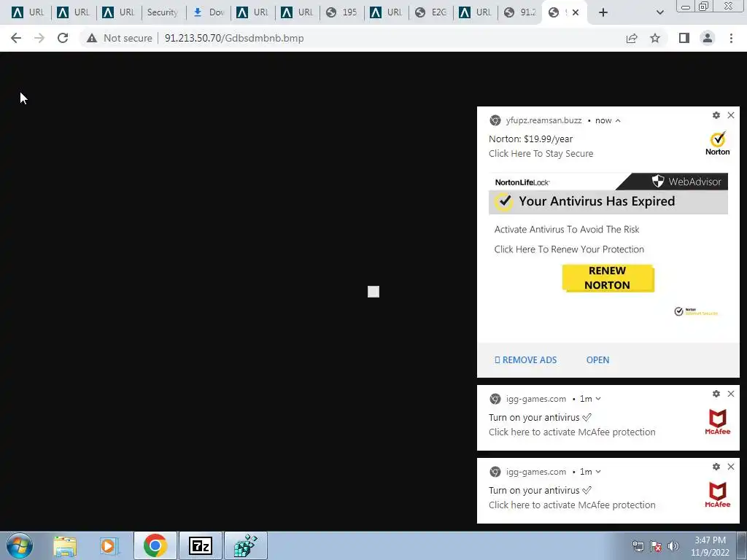The image size is (747, 560).
Task: Go back using the browser back arrow
Action: (16, 38)
